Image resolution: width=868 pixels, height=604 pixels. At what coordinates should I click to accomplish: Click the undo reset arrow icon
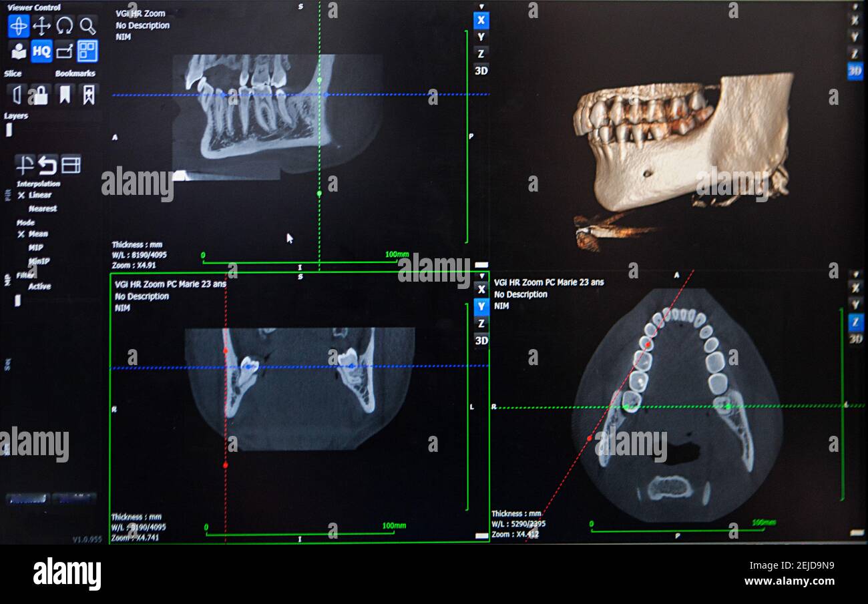[x=47, y=164]
